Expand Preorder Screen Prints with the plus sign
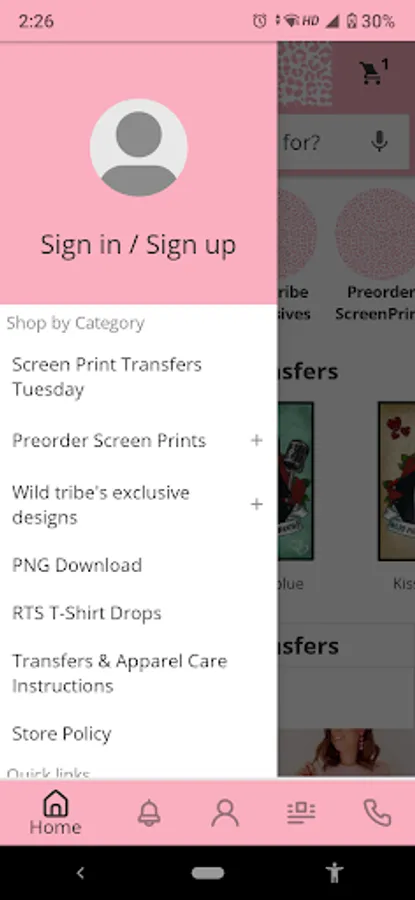Screen dimensions: 415x900 (x=257, y=440)
